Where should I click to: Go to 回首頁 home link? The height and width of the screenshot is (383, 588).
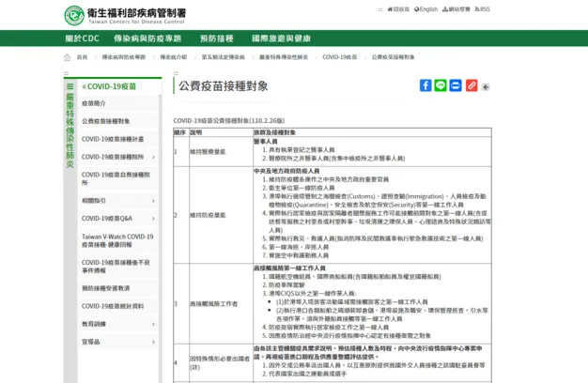click(398, 9)
